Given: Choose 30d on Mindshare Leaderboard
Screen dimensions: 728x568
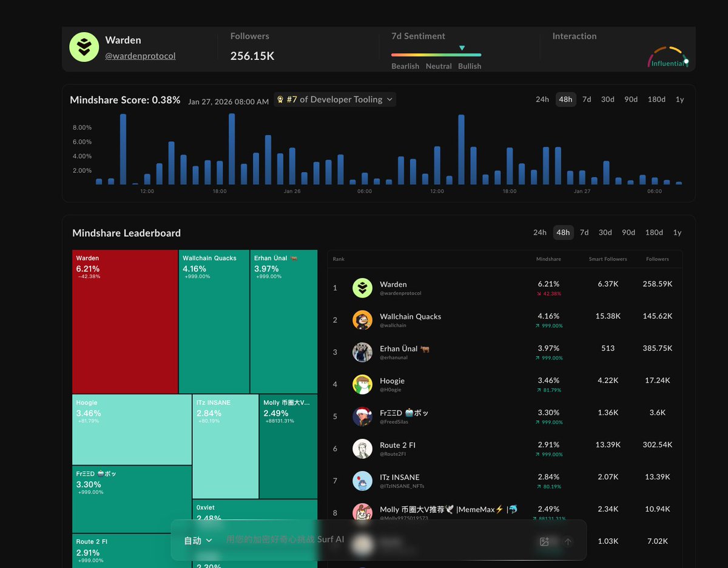Looking at the screenshot, I should click(605, 232).
